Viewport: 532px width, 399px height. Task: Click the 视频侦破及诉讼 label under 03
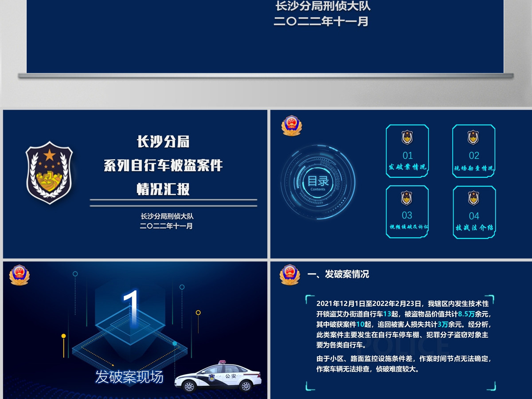pos(408,227)
